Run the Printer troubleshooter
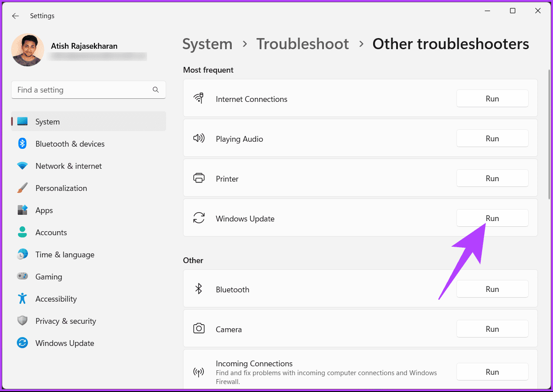This screenshot has height=392, width=553. pos(492,178)
